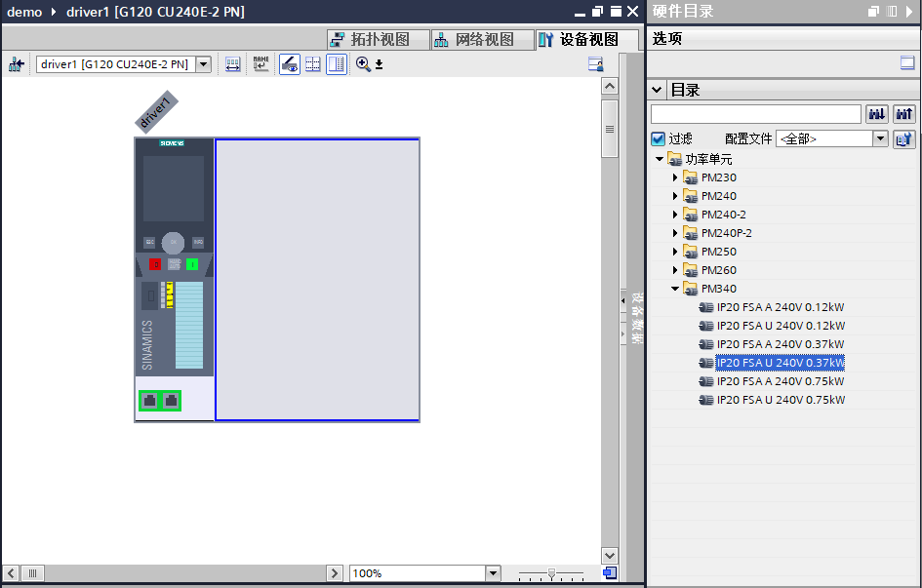Click the 功率单元 folder label
This screenshot has height=588, width=922.
tap(708, 159)
